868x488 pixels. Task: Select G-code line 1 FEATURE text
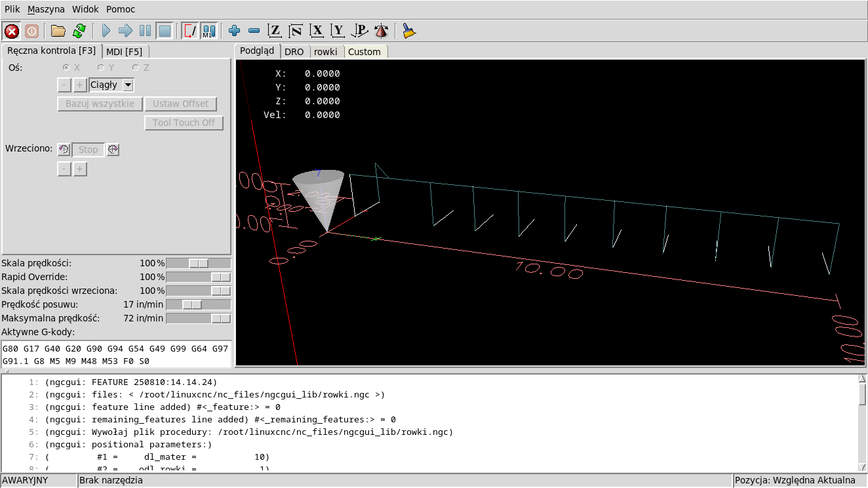click(x=131, y=382)
